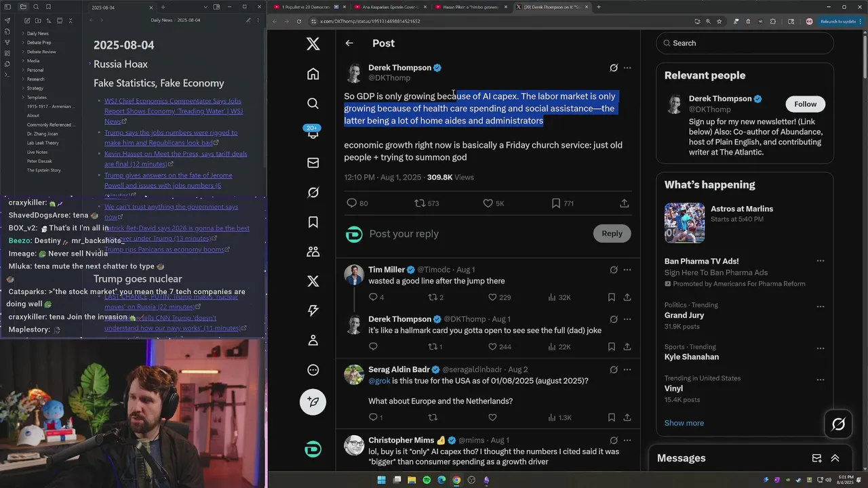Open X Explore search icon in sidebar
This screenshot has width=868, height=488.
[x=313, y=103]
